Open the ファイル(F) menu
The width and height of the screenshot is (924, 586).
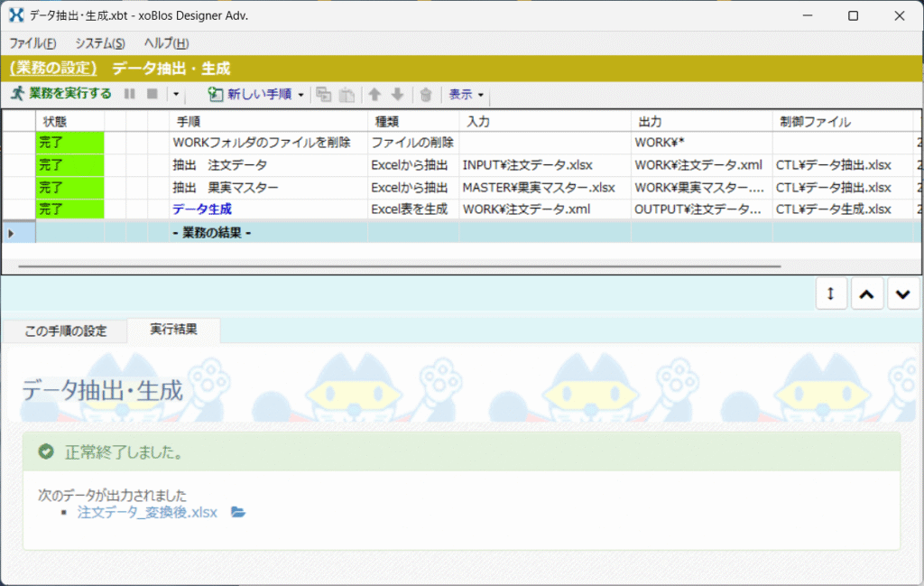click(32, 43)
